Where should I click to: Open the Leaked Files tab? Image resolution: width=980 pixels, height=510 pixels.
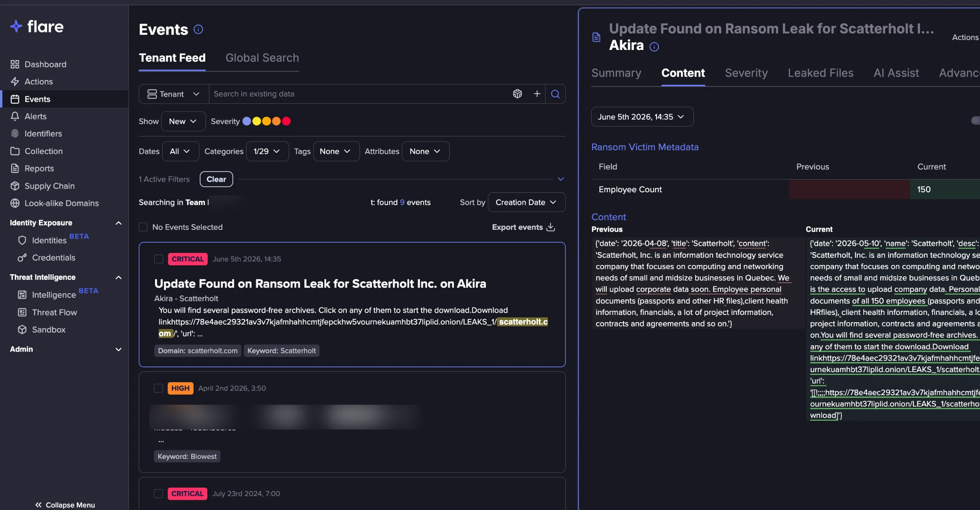point(821,73)
